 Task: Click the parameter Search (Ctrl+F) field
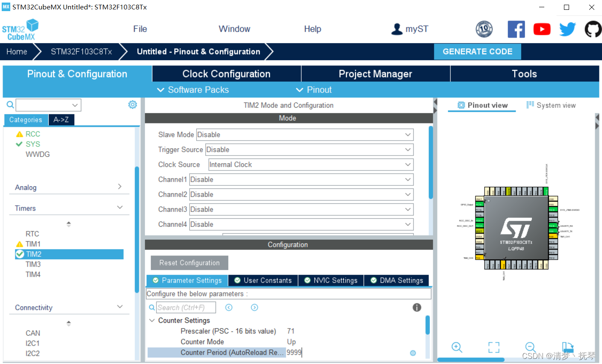[186, 307]
